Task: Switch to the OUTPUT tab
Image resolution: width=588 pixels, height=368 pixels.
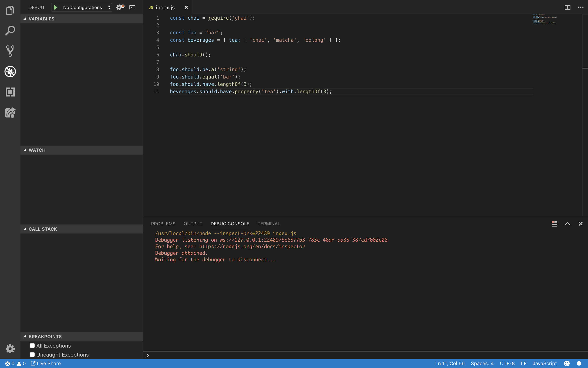Action: click(193, 224)
